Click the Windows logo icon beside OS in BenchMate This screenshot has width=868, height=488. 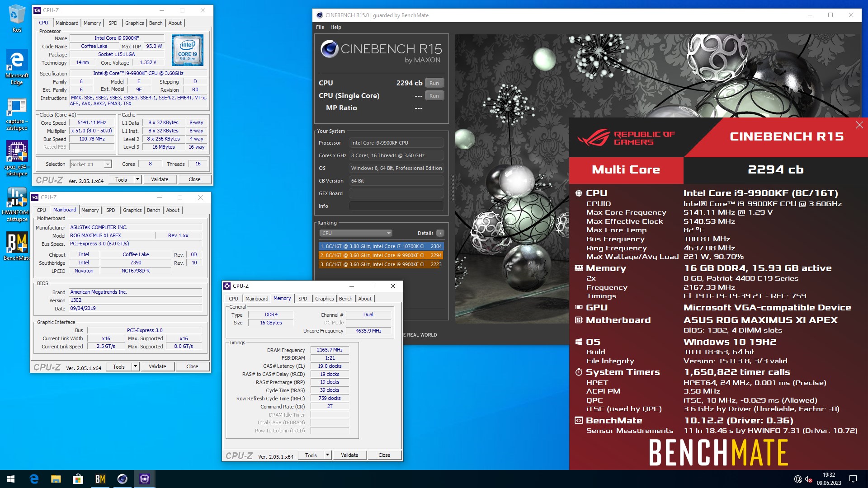579,342
